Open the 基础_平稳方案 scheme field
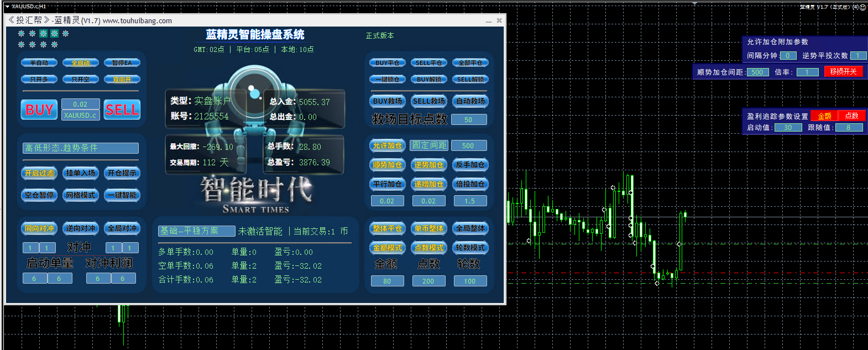Viewport: 868px width, 350px height. click(x=197, y=231)
